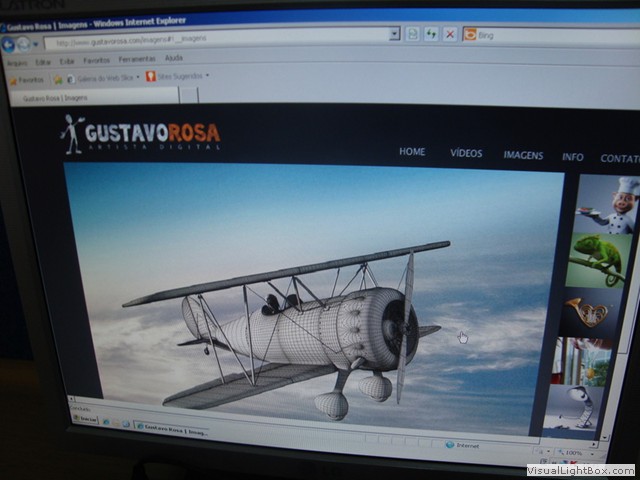Click the INFO navigation link
Viewport: 640px width, 480px height.
[x=573, y=157]
